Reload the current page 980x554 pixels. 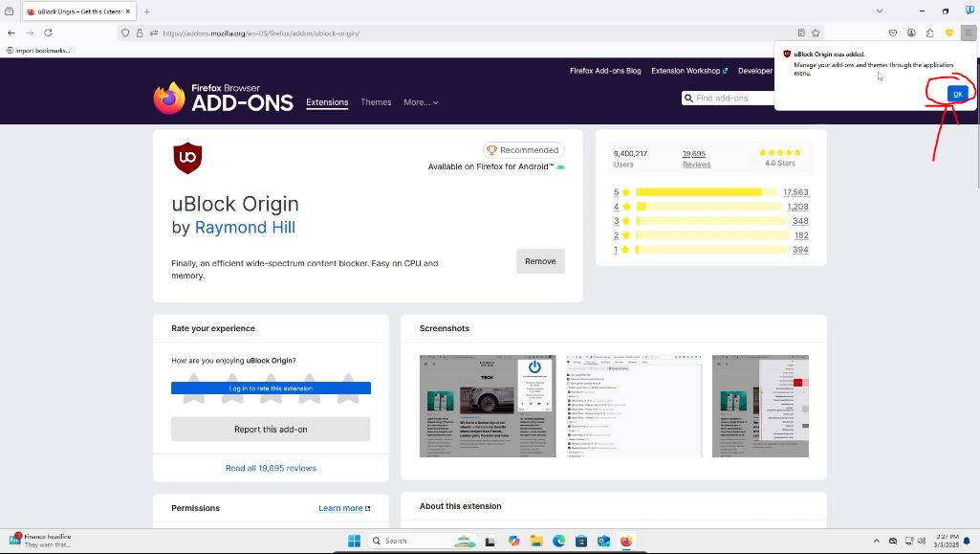pyautogui.click(x=48, y=33)
